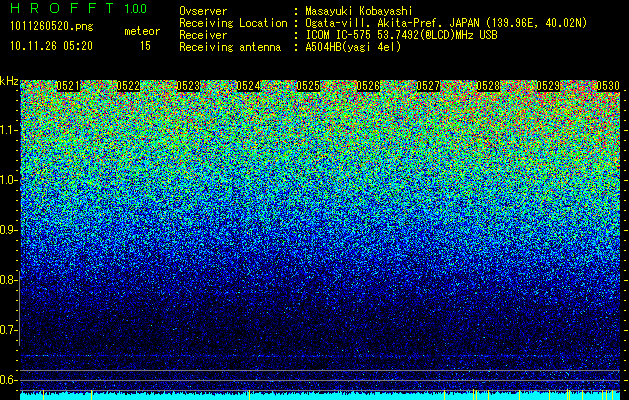Image resolution: width=629 pixels, height=400 pixels.
Task: Select the meteor count value 15
Action: coord(145,46)
